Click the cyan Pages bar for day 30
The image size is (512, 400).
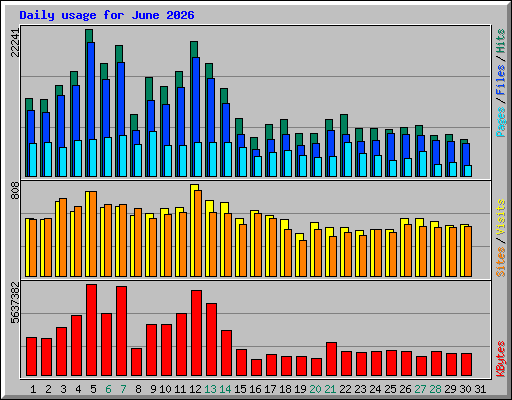468,171
